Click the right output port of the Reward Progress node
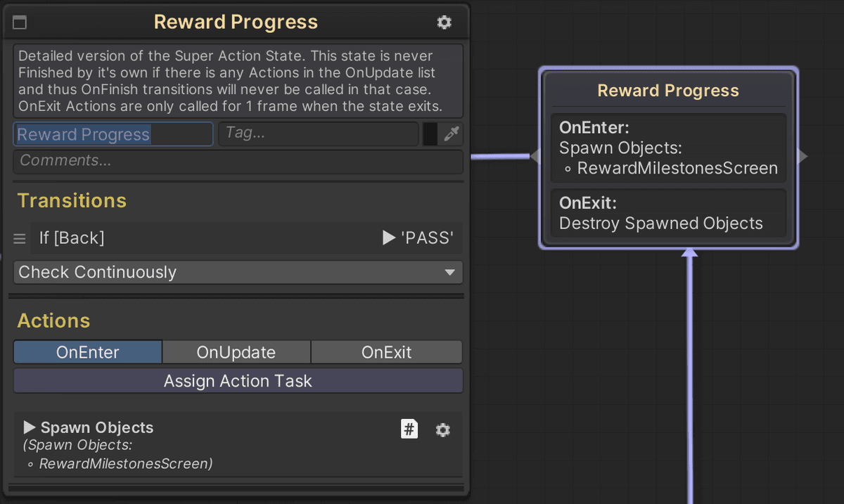844x504 pixels. [x=803, y=156]
